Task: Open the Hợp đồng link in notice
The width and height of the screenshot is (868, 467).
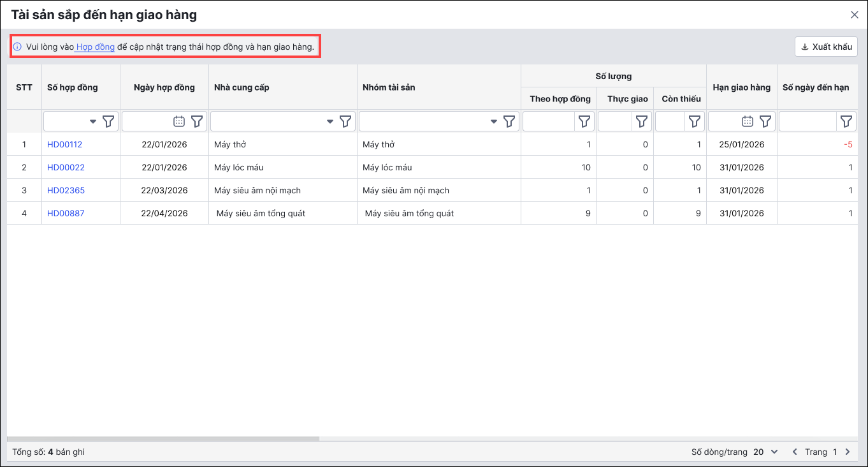Action: coord(95,47)
